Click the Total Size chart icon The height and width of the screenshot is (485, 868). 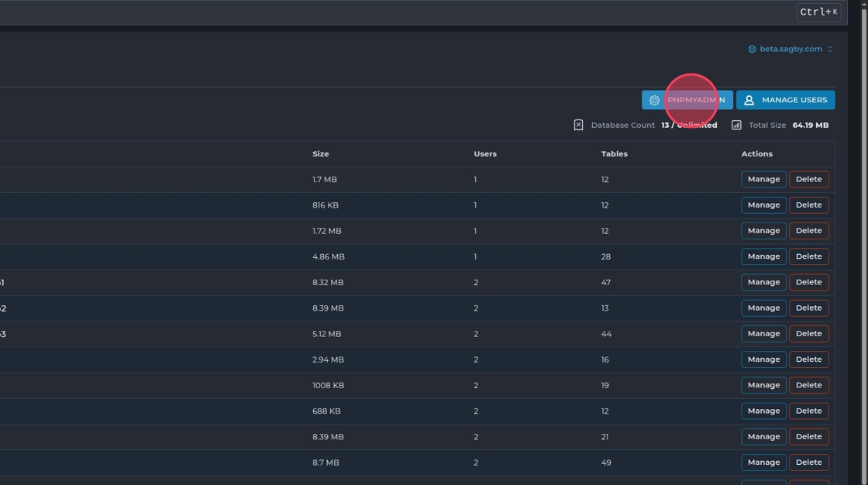click(x=736, y=125)
